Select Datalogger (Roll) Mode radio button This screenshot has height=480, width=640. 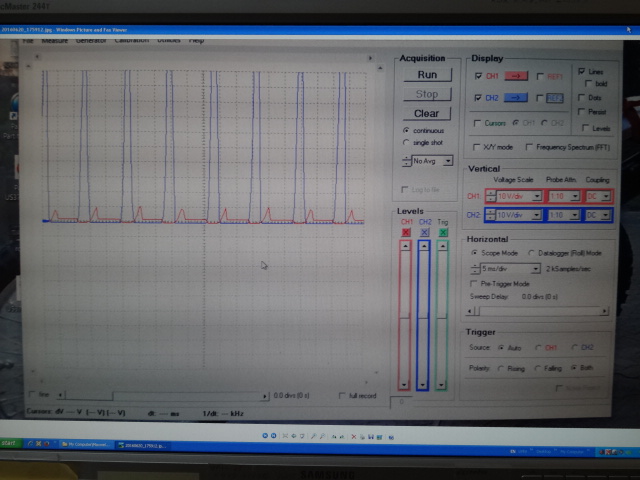pos(531,253)
